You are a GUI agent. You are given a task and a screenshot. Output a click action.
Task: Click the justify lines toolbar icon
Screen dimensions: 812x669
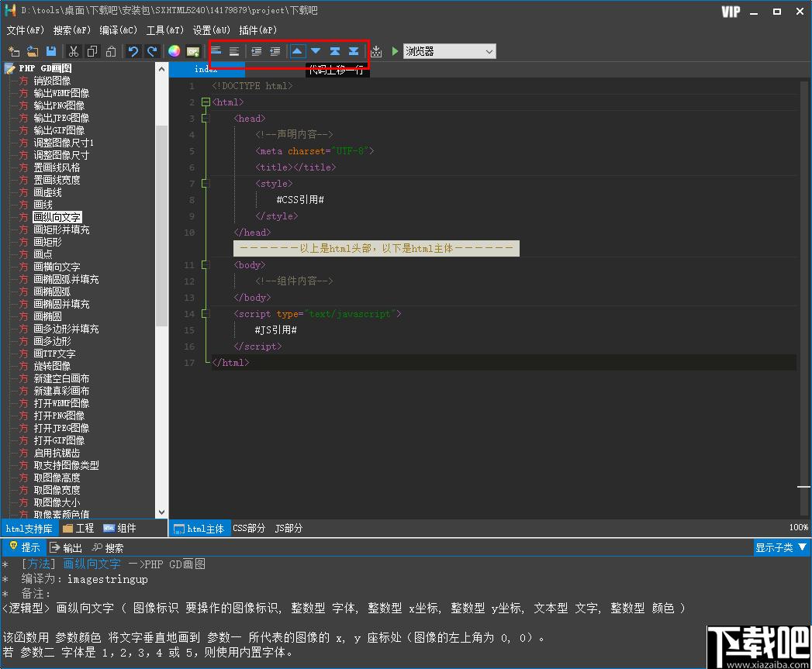coord(234,50)
